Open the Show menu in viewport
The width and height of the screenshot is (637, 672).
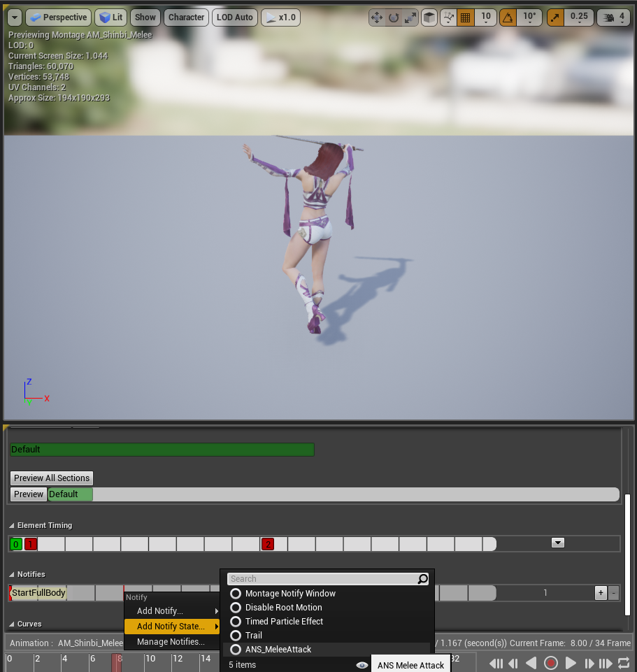coord(145,17)
